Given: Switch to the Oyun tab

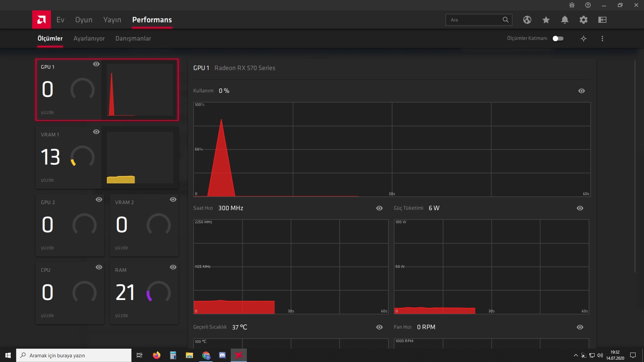Looking at the screenshot, I should pyautogui.click(x=84, y=20).
